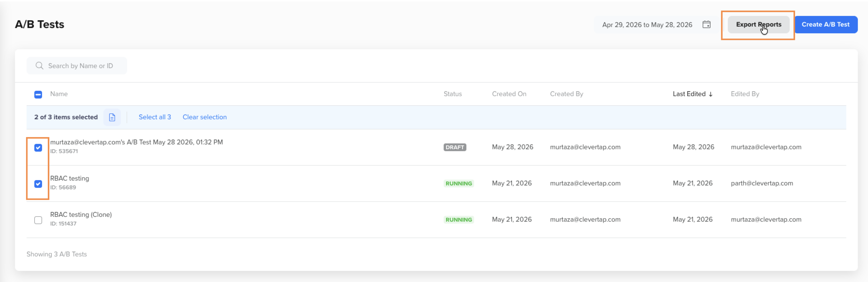Click the export document icon in selection bar
The height and width of the screenshot is (282, 868).
pyautogui.click(x=112, y=117)
